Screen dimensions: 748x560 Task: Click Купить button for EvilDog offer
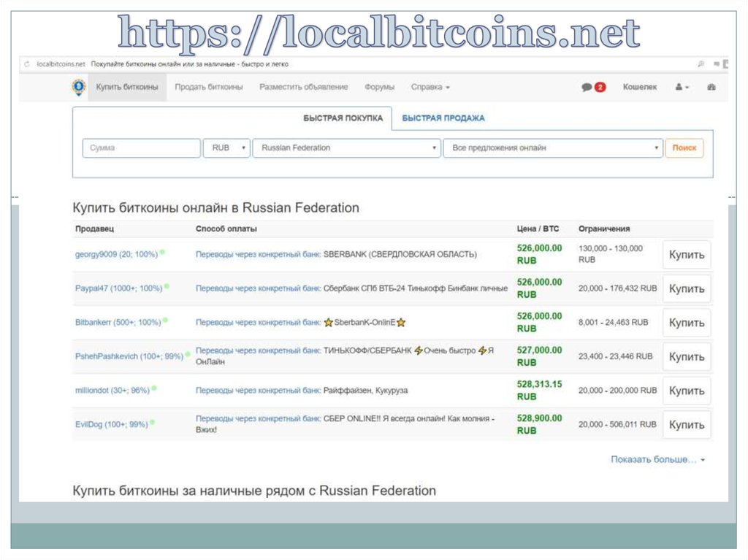tap(687, 424)
